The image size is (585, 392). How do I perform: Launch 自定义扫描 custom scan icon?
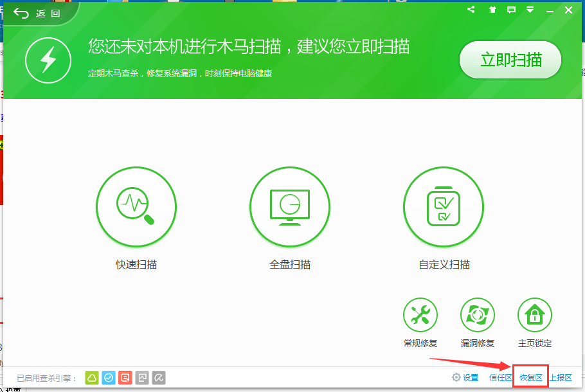pyautogui.click(x=444, y=207)
